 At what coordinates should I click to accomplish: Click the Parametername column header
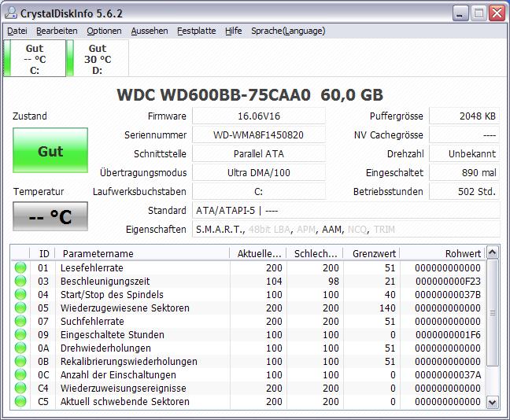tap(142, 253)
